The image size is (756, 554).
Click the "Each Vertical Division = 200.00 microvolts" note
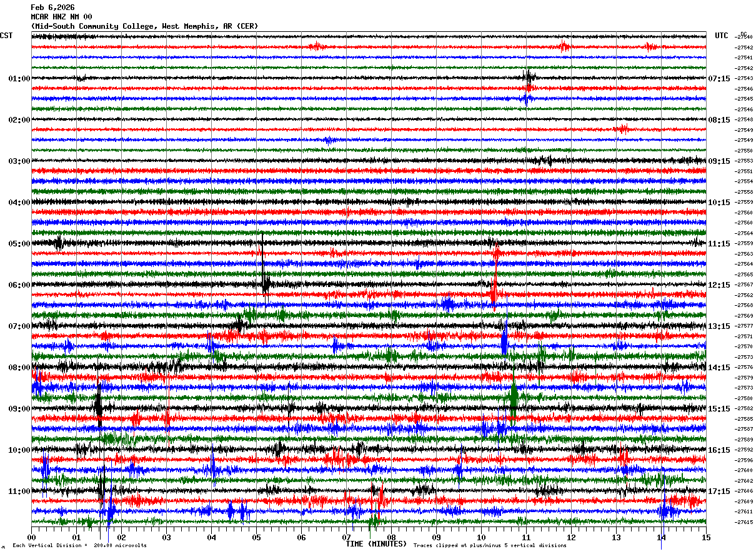coord(79,545)
